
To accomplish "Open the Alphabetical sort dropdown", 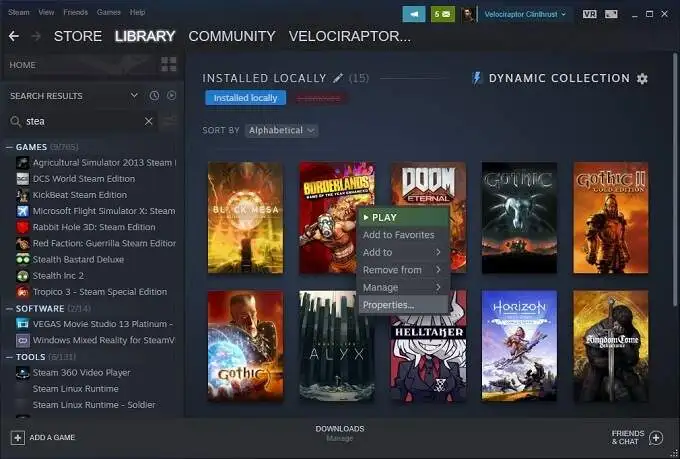I will click(x=281, y=130).
